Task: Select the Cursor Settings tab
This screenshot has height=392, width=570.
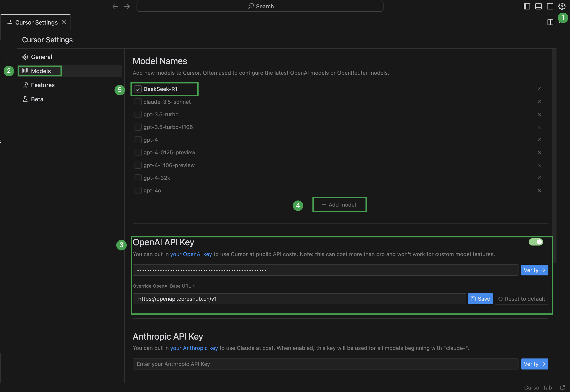Action: (x=36, y=22)
